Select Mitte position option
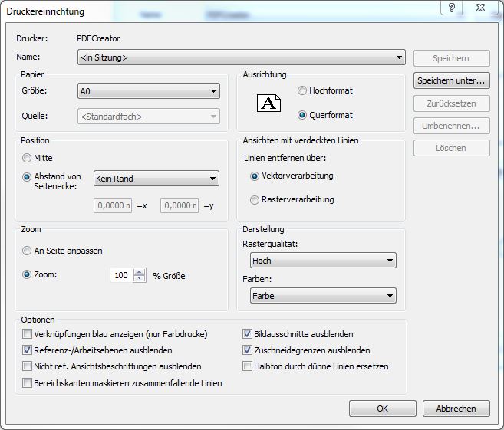The height and width of the screenshot is (430, 504). pyautogui.click(x=28, y=158)
